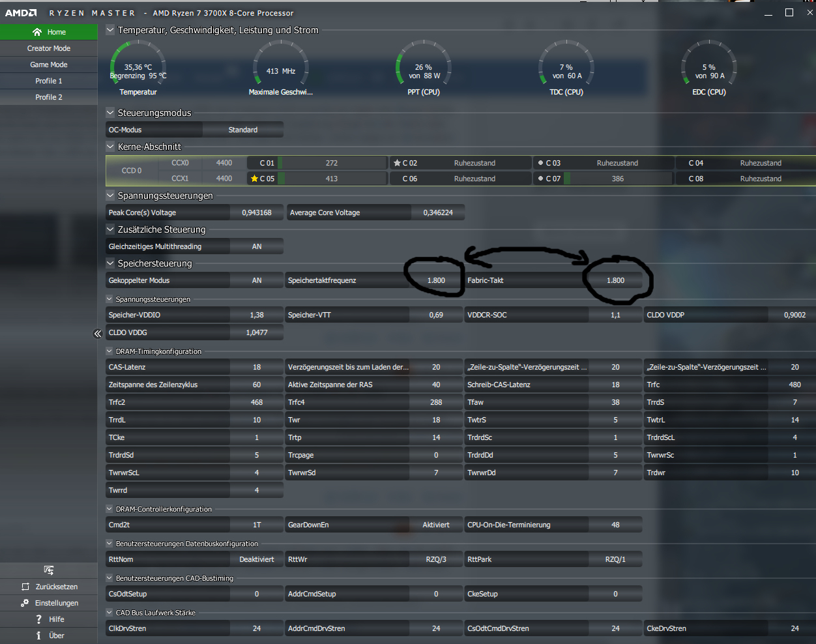
Task: Click the Maximale Geschwindigkeit gauge
Action: tap(281, 68)
